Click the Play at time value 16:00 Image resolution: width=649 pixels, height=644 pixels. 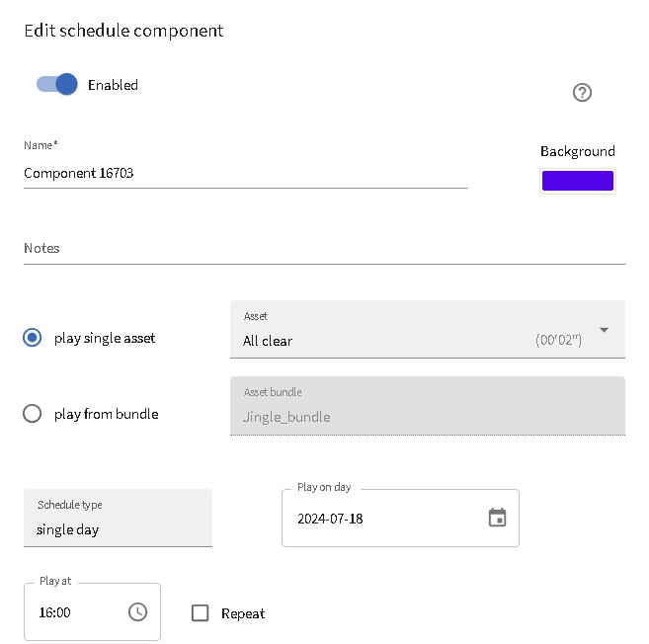pos(55,612)
